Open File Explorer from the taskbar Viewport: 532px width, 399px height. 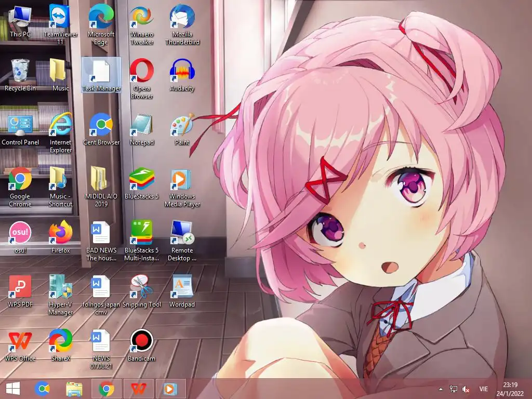click(74, 389)
